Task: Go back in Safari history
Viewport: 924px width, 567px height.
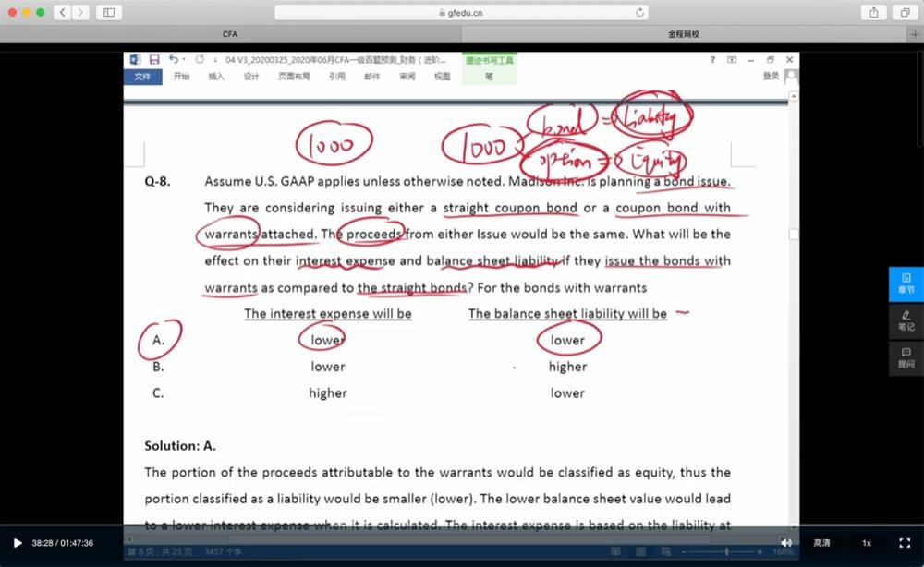Action: click(x=63, y=12)
